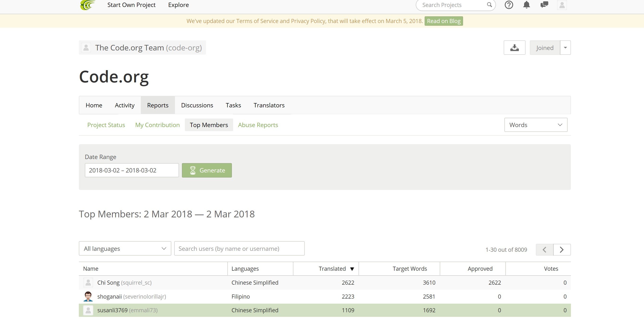
Task: Open the Activity tab
Action: point(124,105)
